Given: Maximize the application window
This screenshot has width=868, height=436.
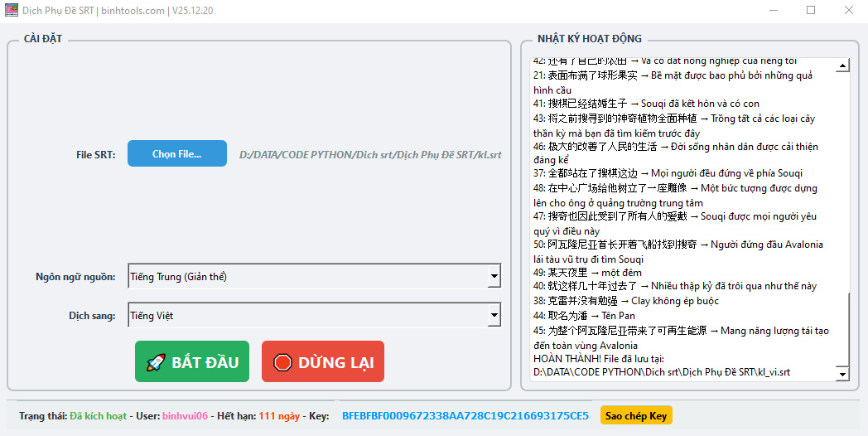Looking at the screenshot, I should point(810,11).
